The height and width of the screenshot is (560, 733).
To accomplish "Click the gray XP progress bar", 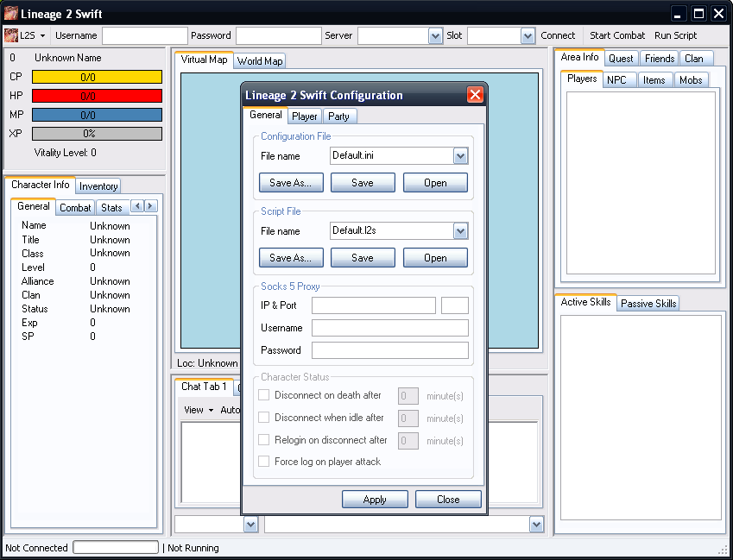I will [98, 134].
